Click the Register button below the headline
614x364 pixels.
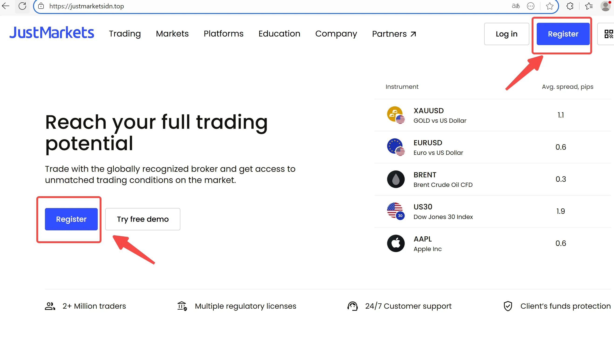pyautogui.click(x=71, y=219)
